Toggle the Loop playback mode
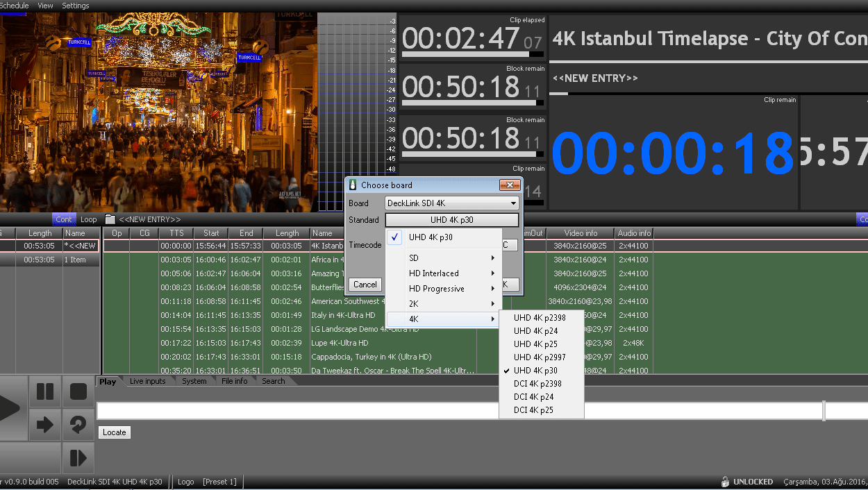This screenshot has height=490, width=868. [x=89, y=219]
